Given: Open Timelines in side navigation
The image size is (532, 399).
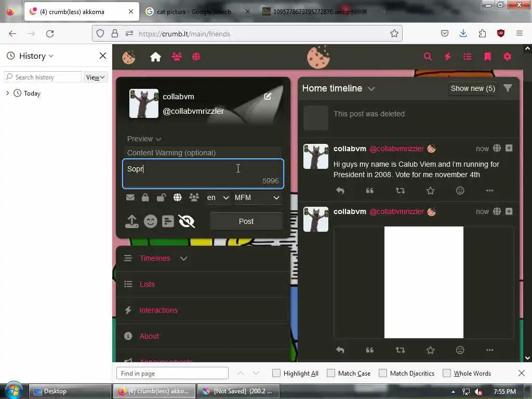Looking at the screenshot, I should pos(155,259).
